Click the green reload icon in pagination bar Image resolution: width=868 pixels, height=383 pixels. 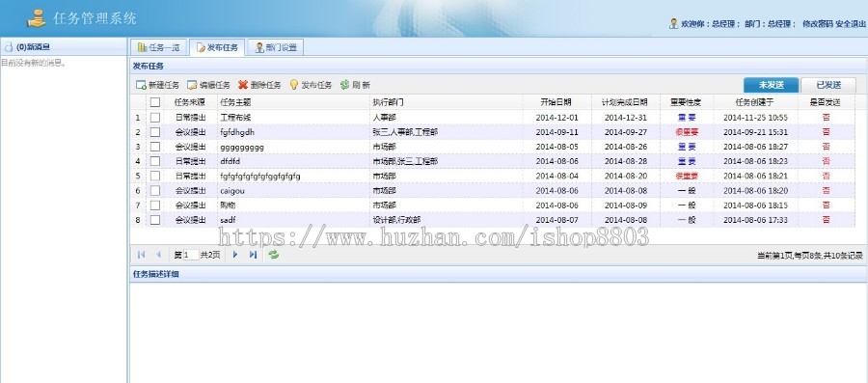(274, 255)
